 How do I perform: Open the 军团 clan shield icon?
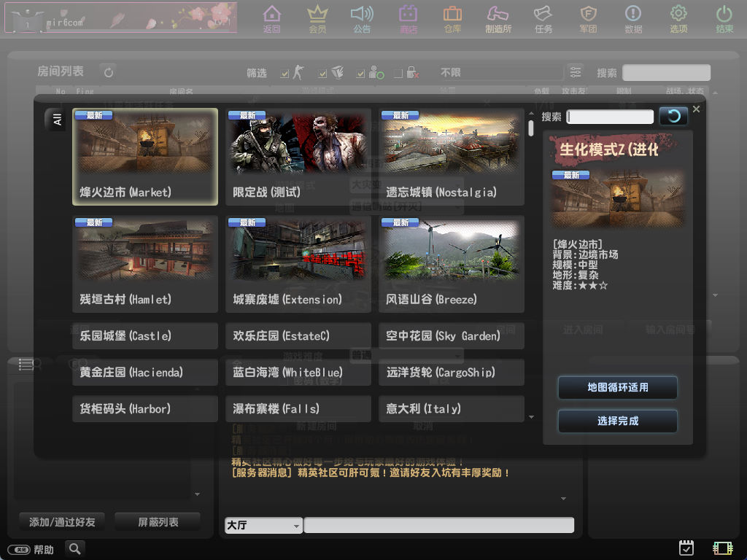[x=589, y=19]
